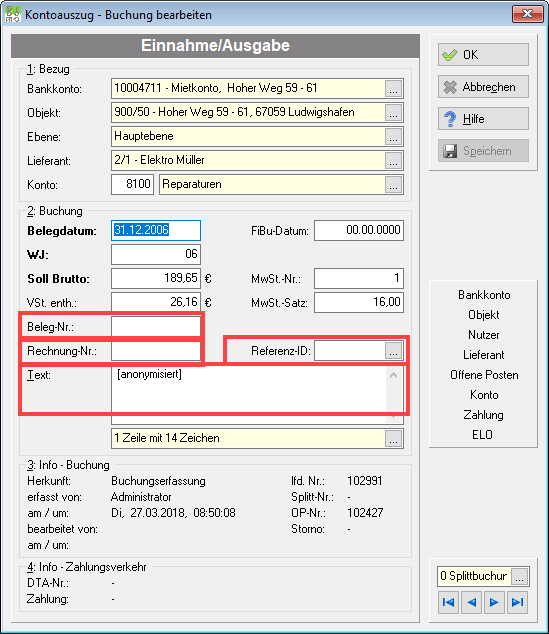Click the Text field scroll up arrow
The height and width of the screenshot is (634, 549).
(x=393, y=376)
